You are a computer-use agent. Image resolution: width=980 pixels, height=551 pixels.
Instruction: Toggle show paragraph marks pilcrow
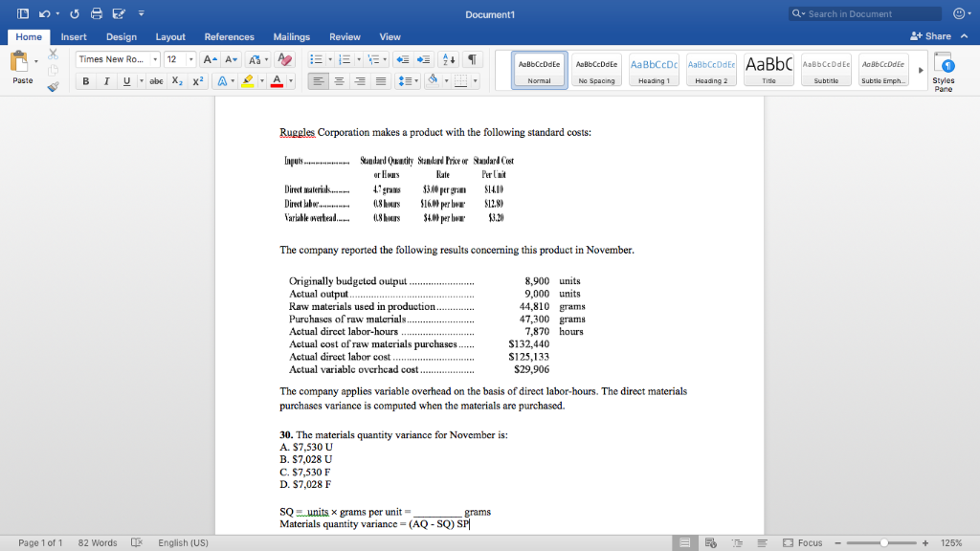pos(472,59)
